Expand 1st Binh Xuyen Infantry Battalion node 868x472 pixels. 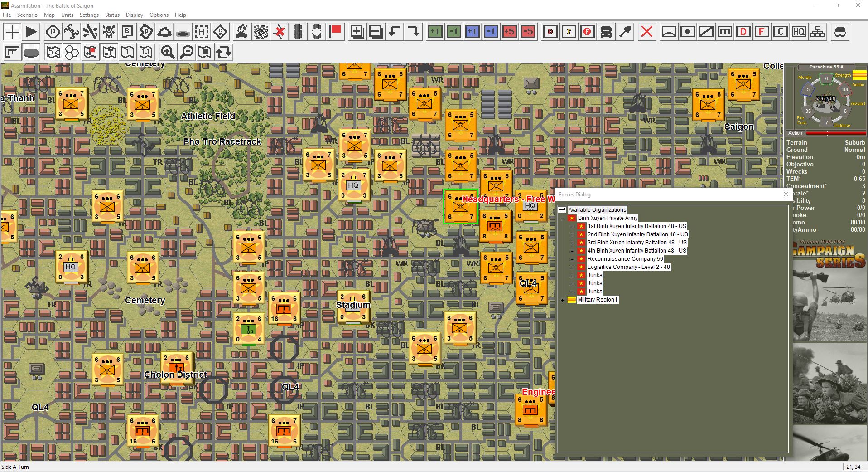click(x=572, y=226)
